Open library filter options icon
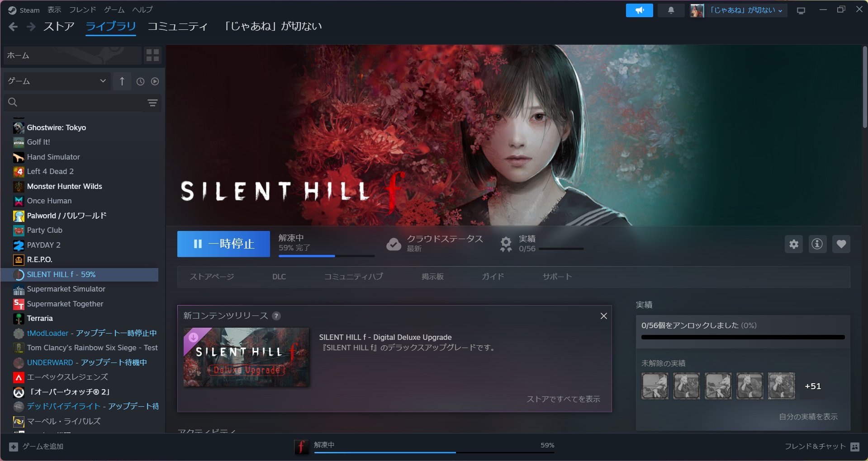Image resolution: width=868 pixels, height=461 pixels. pos(152,103)
